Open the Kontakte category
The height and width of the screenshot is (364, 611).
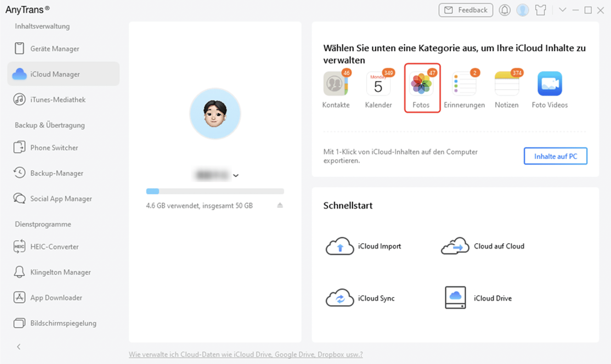[336, 89]
